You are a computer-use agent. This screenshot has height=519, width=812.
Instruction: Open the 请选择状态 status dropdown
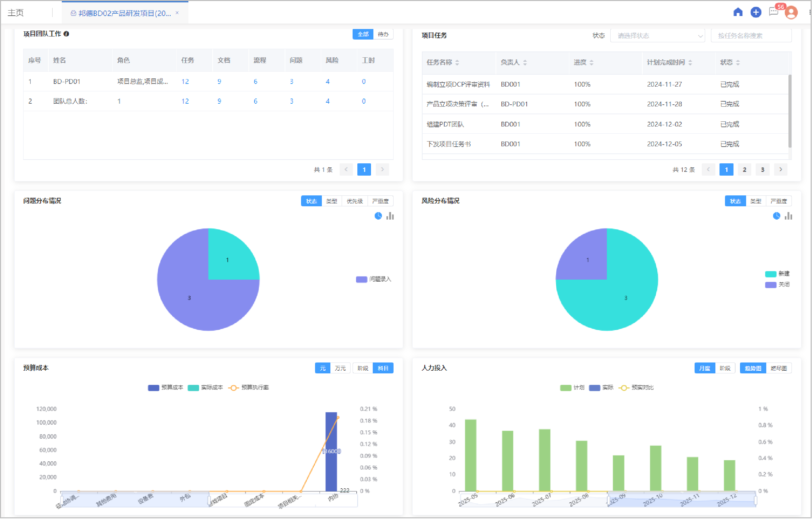657,36
